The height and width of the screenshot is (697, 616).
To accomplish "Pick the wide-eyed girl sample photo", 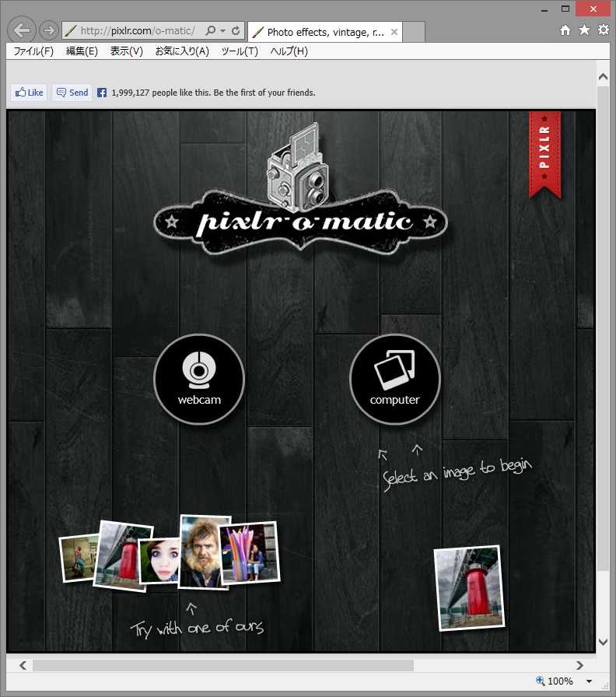I will click(x=160, y=561).
